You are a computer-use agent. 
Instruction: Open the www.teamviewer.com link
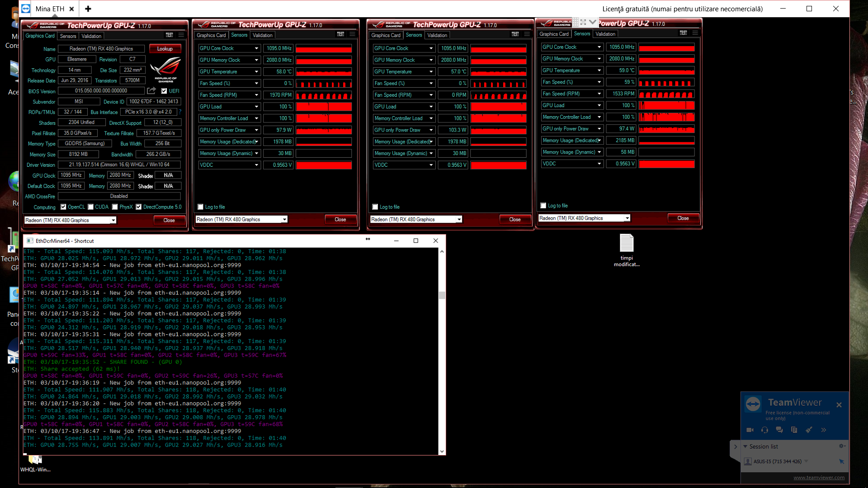[x=819, y=477]
